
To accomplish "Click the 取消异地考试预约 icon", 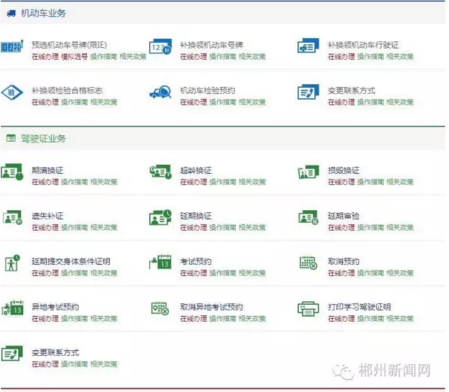I will pyautogui.click(x=160, y=308).
